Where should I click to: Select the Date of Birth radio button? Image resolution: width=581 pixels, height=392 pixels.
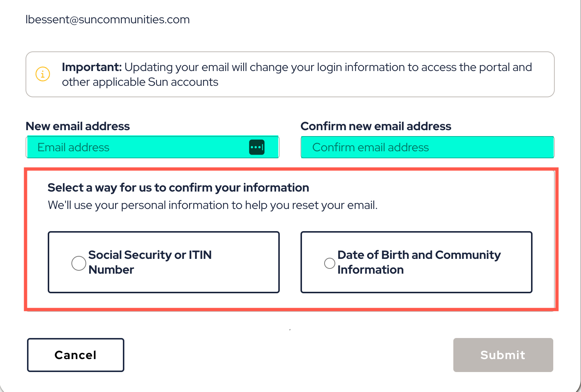pos(329,263)
